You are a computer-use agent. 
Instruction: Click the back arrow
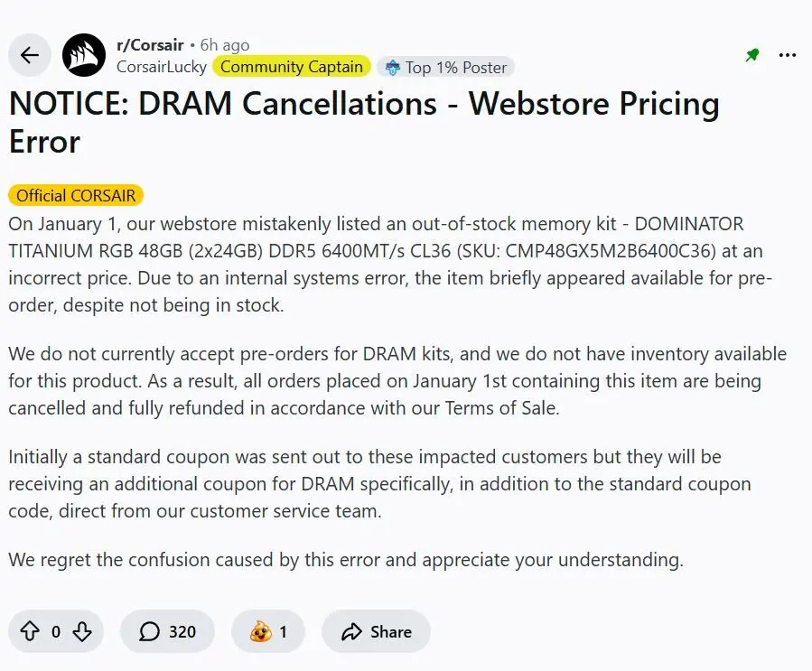(x=29, y=55)
